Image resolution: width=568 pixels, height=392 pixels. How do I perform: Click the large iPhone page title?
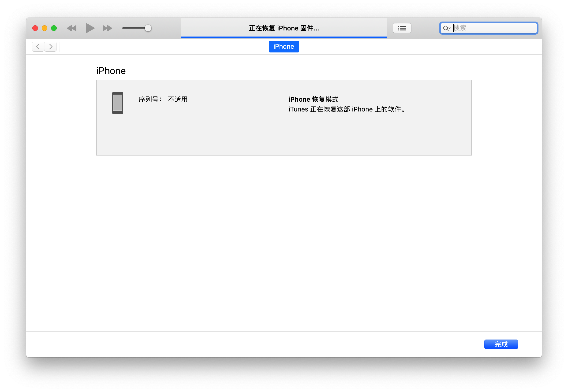pyautogui.click(x=111, y=71)
